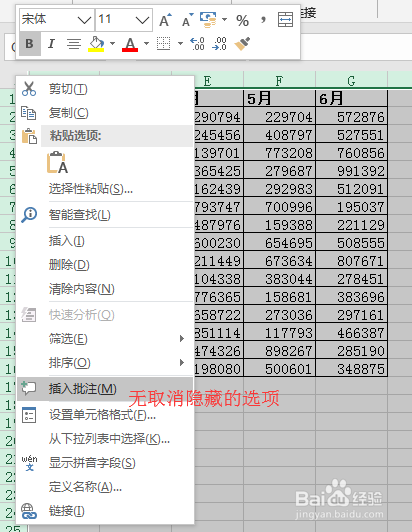Click the smart lookup magnifier icon
This screenshot has height=532, width=412.
click(x=29, y=215)
